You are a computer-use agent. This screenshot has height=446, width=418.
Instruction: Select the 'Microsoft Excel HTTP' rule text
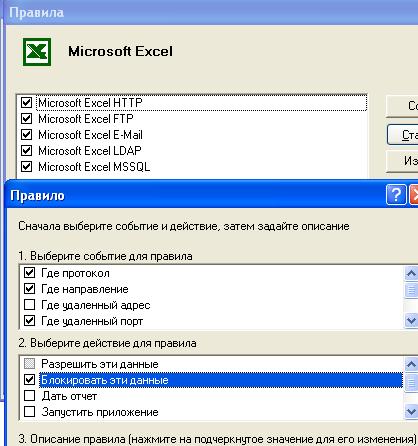click(90, 103)
